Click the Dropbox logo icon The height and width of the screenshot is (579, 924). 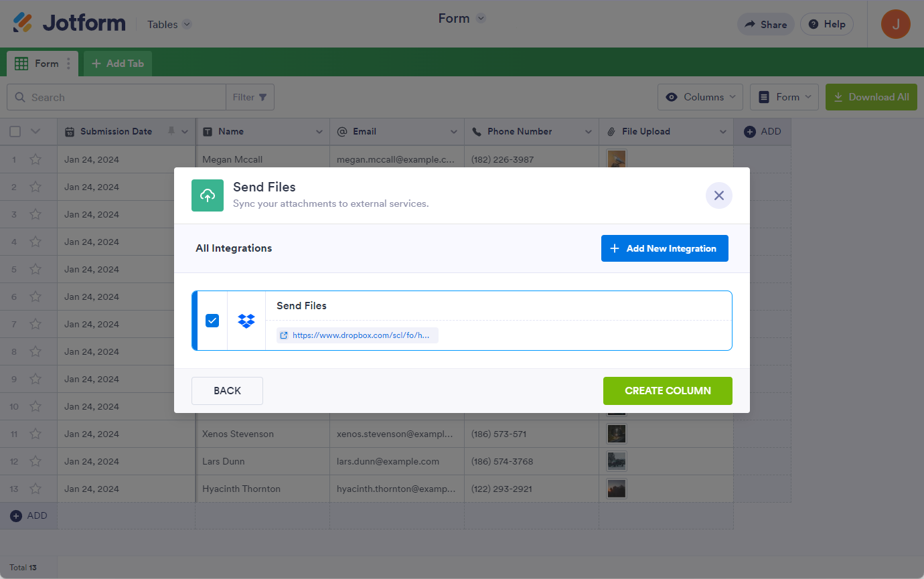(x=246, y=321)
